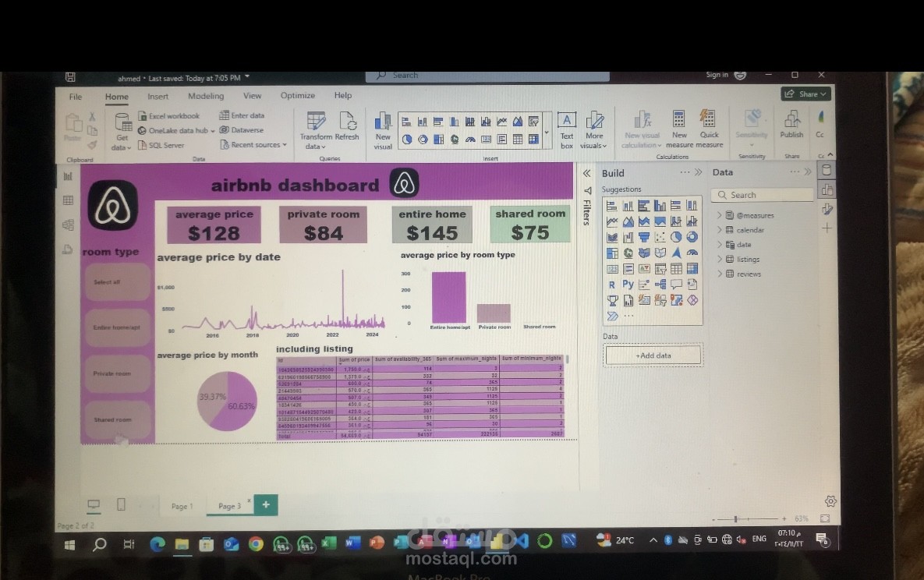Expand the Filters pane
The image size is (924, 580).
587,173
